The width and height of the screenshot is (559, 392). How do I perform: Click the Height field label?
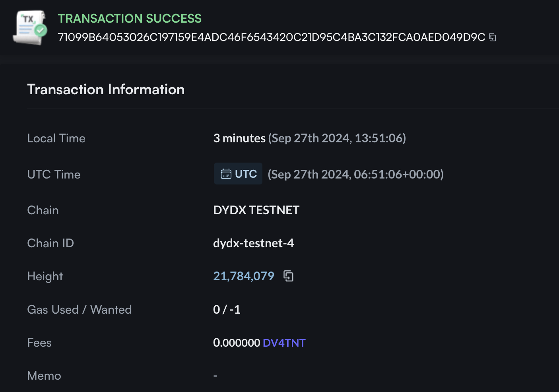(x=45, y=276)
